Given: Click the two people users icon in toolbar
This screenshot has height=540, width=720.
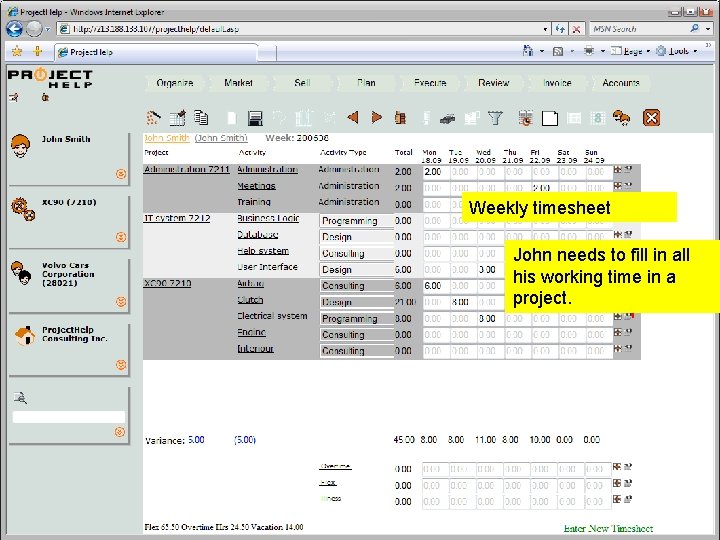Looking at the screenshot, I should [x=621, y=118].
